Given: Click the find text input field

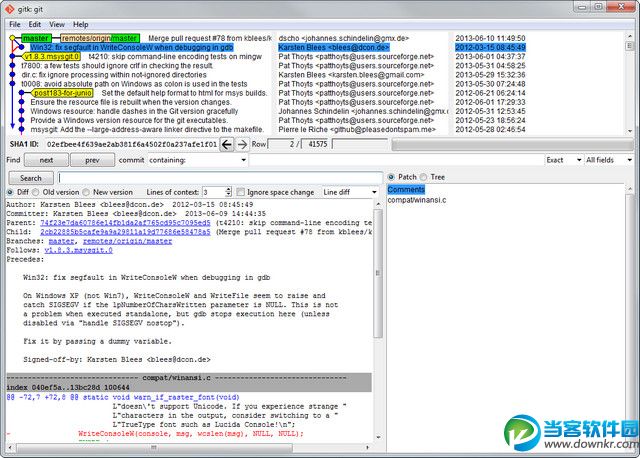Looking at the screenshot, I should pyautogui.click(x=396, y=160).
